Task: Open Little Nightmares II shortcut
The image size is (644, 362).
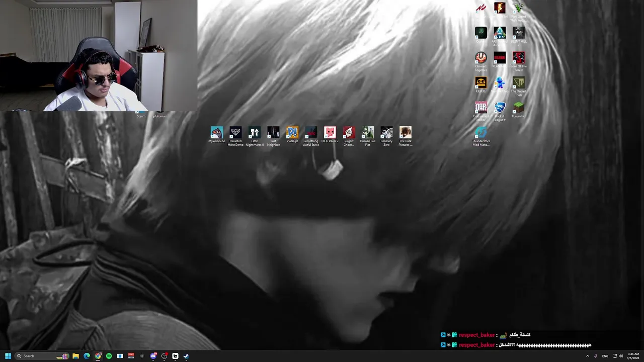Action: pos(255,136)
